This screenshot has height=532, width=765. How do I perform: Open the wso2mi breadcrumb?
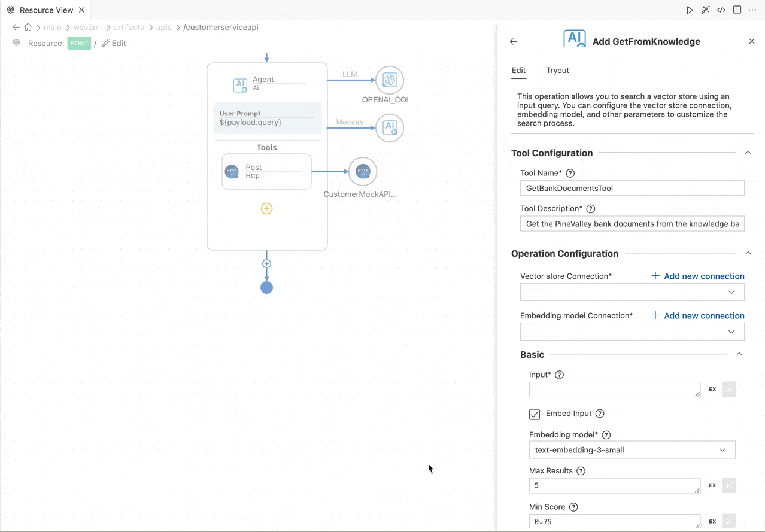[87, 27]
